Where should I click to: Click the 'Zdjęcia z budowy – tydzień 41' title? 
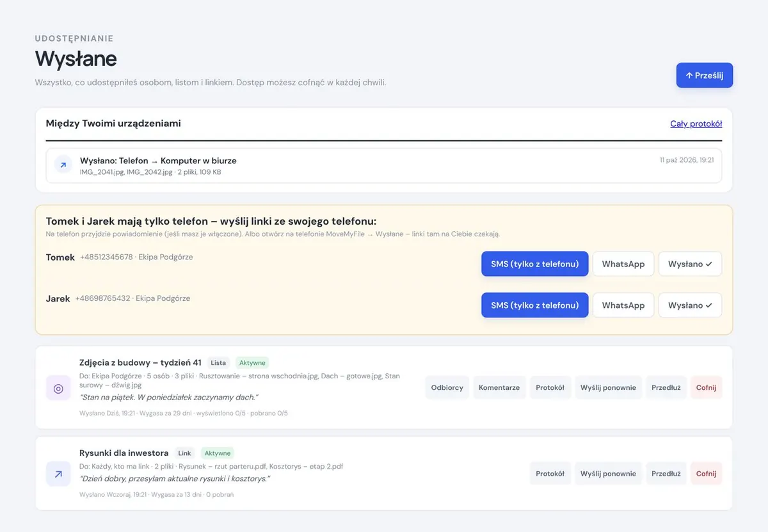[140, 362]
